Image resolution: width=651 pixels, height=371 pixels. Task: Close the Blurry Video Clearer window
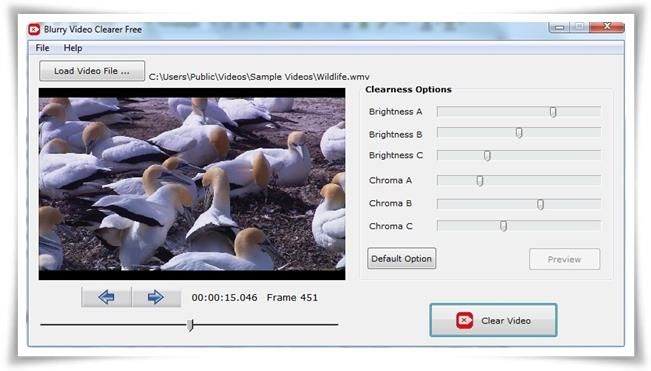(x=607, y=27)
